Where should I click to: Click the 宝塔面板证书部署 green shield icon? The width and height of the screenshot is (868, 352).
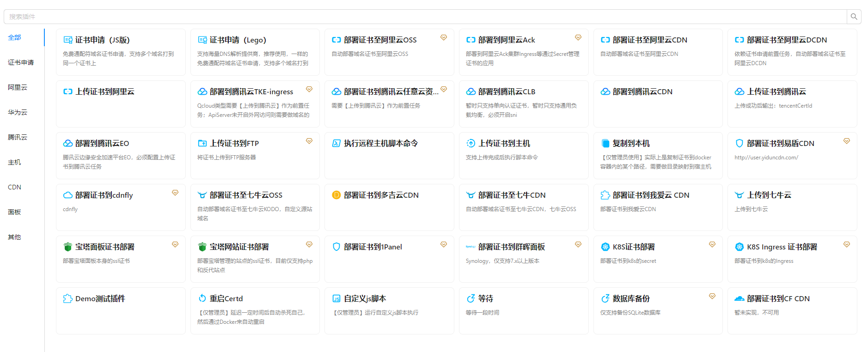68,247
